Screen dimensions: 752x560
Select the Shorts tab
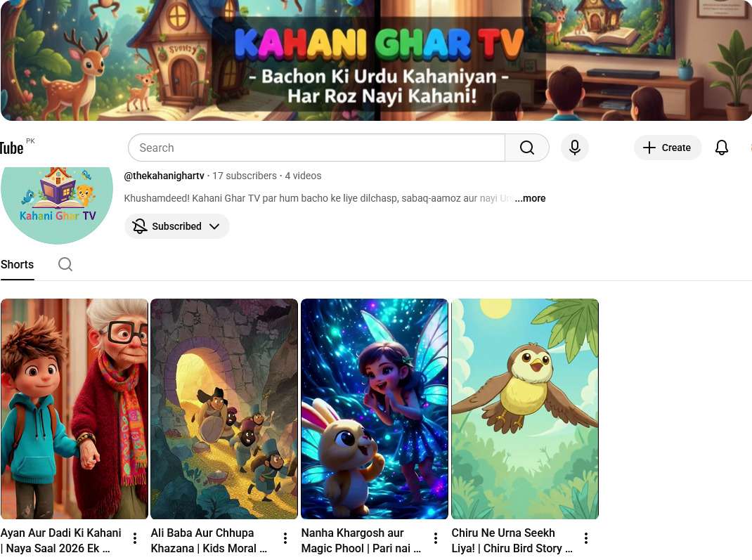click(18, 264)
